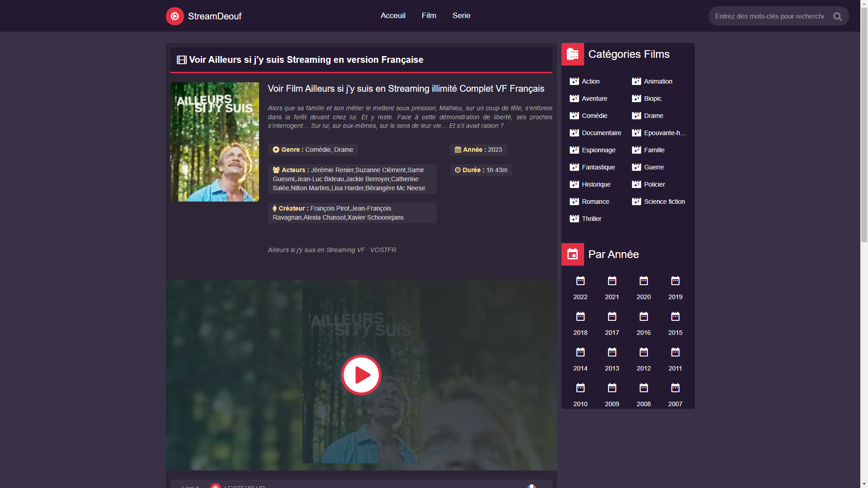
Task: Click the Genre : Comédie, Drame tag
Action: 313,150
